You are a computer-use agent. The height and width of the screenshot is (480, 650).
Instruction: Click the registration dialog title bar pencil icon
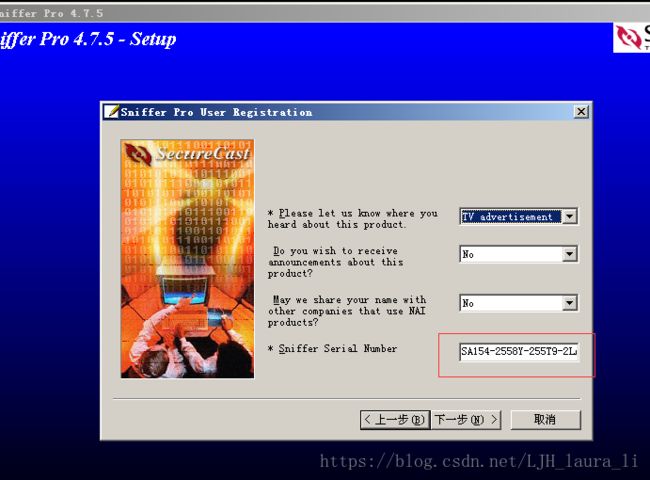tap(111, 112)
